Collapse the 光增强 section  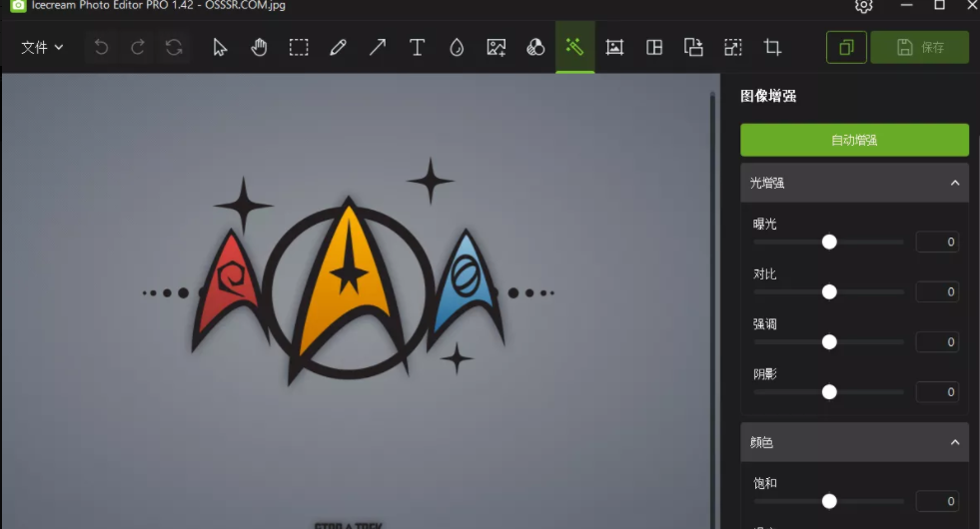(x=954, y=183)
